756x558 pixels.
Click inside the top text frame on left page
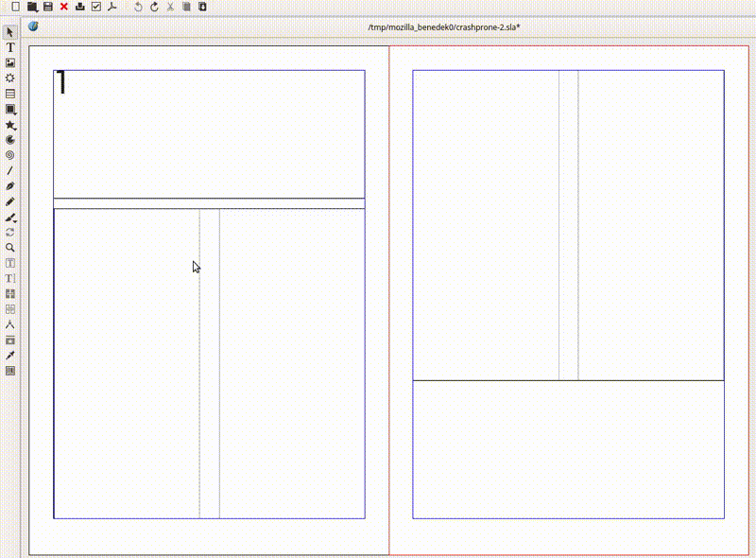pos(208,132)
